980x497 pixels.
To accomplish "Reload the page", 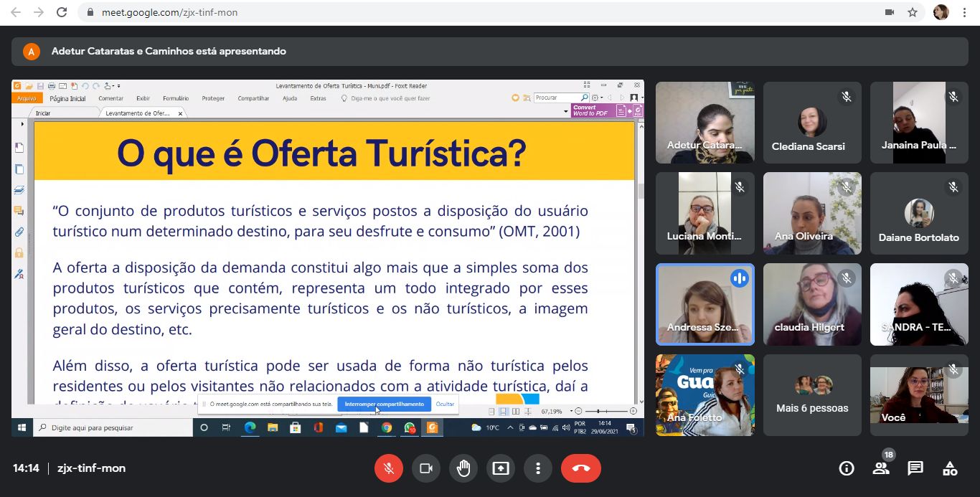I will pos(62,12).
